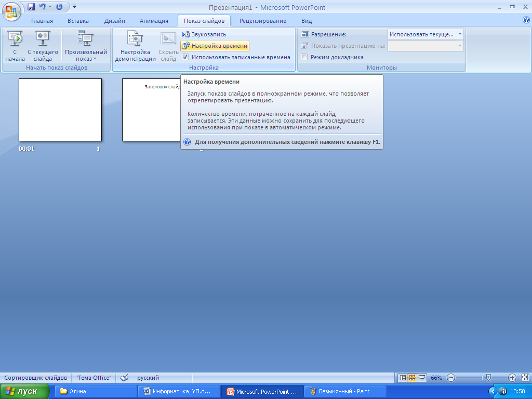Select the Показ слайдов tab

(204, 21)
